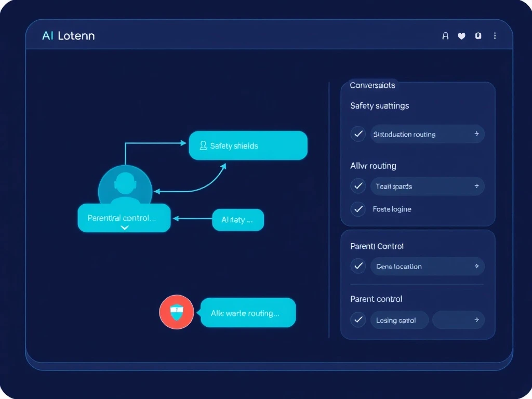
Task: Click the heart favorites icon
Action: pos(461,36)
